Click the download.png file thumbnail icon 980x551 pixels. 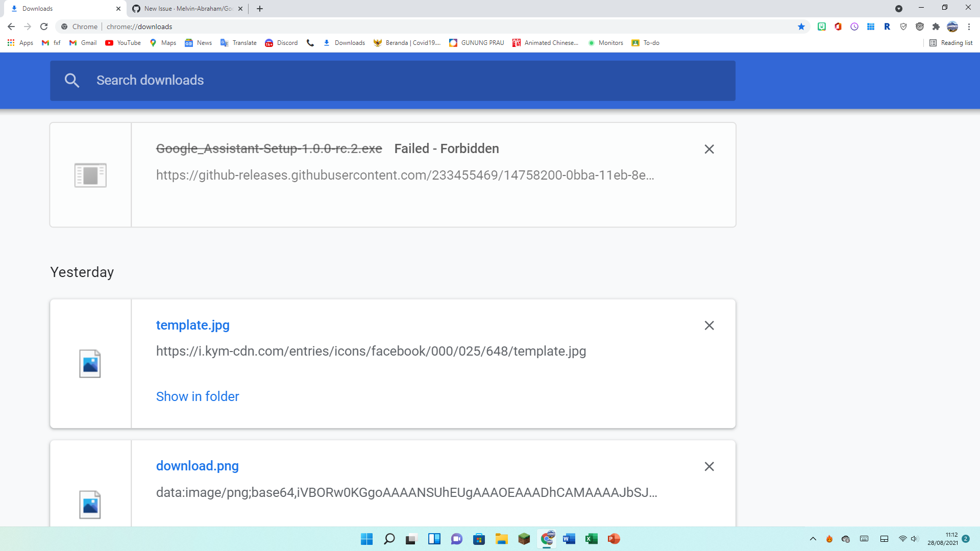click(90, 505)
